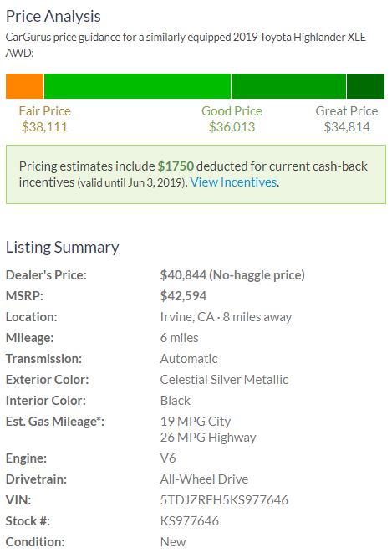Click the Celestial Silver Metallic exterior color

pos(224,380)
